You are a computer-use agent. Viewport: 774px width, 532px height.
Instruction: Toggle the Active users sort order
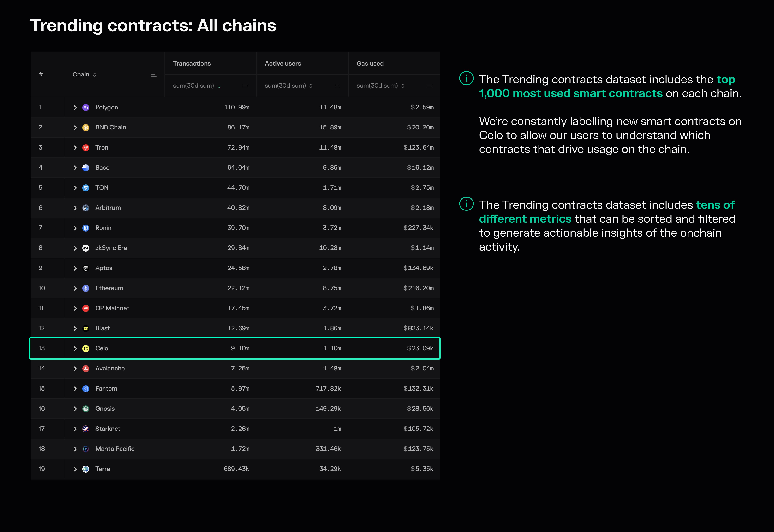311,86
